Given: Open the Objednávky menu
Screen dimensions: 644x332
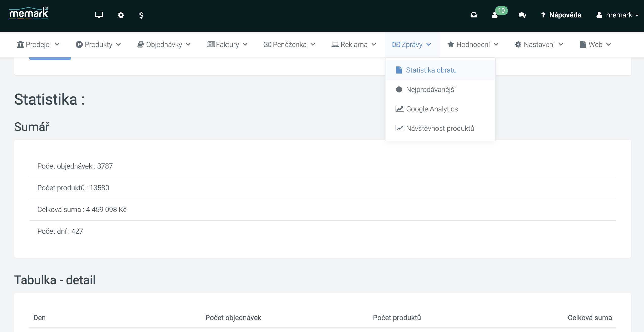Looking at the screenshot, I should (164, 44).
